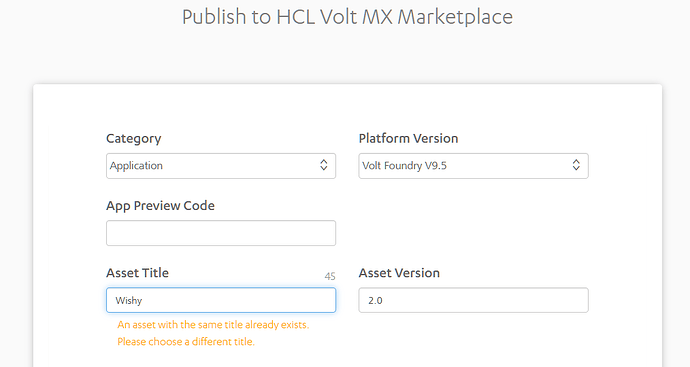Click the App Preview Code label
The image size is (690, 367).
tap(160, 206)
